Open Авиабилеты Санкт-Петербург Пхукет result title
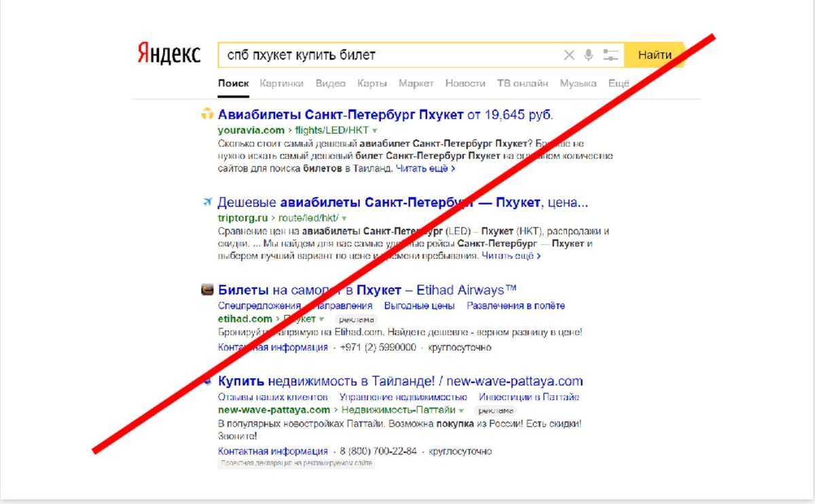This screenshot has height=504, width=815. tap(386, 114)
